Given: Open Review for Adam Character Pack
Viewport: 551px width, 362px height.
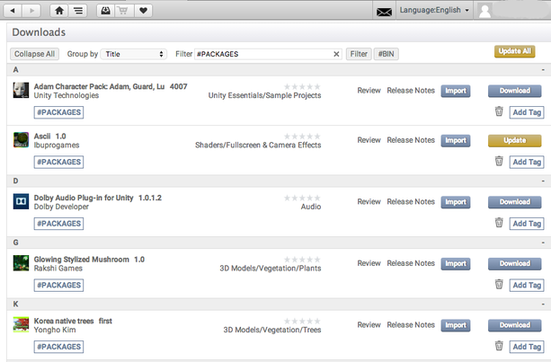Looking at the screenshot, I should click(369, 90).
